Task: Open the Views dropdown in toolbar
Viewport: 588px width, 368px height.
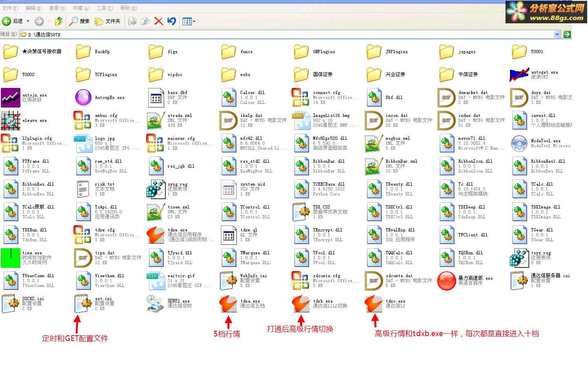Action: 189,21
